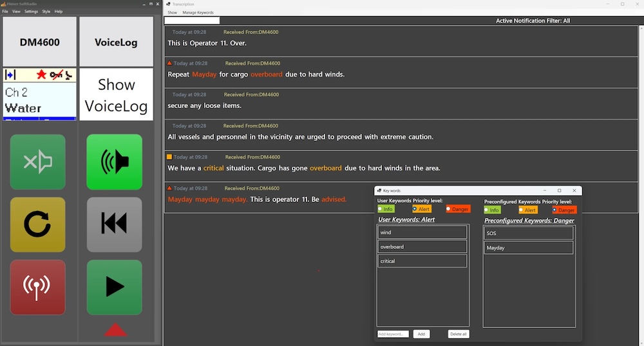Click the green muted speaker button

pyautogui.click(x=38, y=161)
